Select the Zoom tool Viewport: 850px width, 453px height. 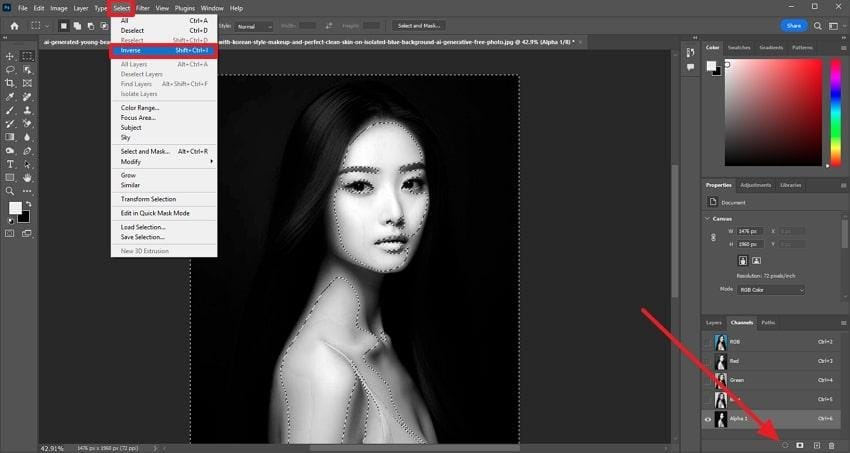click(10, 191)
